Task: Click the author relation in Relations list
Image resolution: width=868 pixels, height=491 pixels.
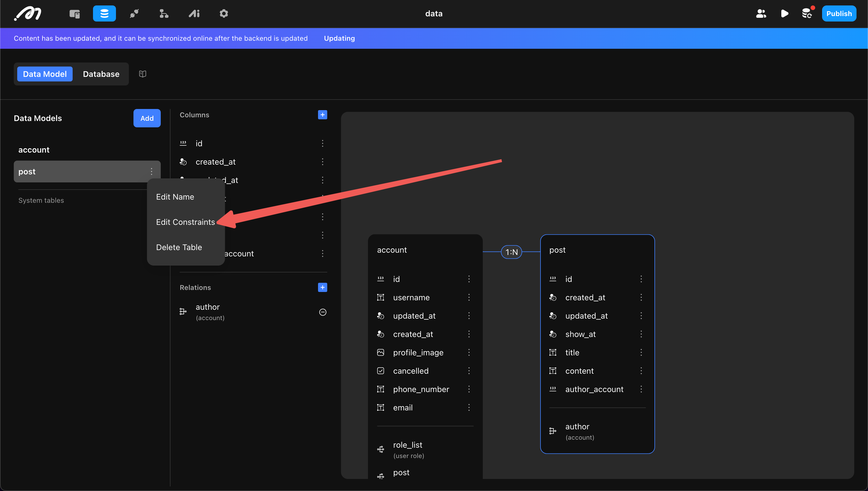Action: [x=253, y=312]
